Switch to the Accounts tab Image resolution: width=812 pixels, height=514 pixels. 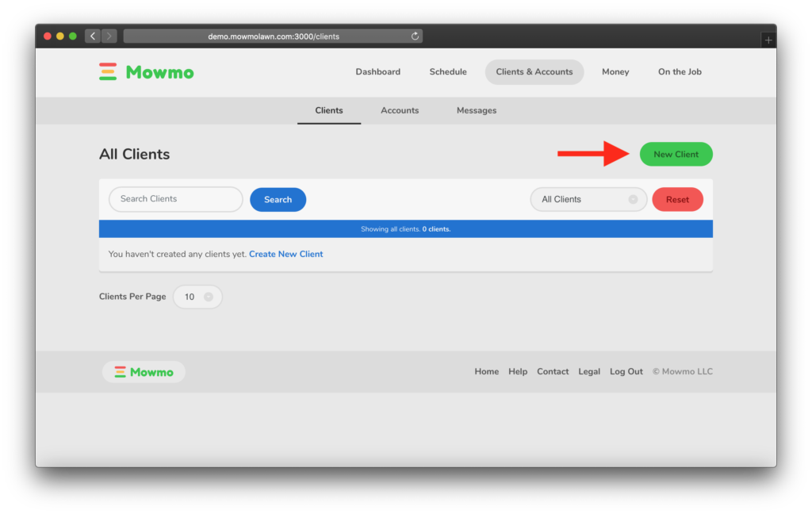[400, 110]
